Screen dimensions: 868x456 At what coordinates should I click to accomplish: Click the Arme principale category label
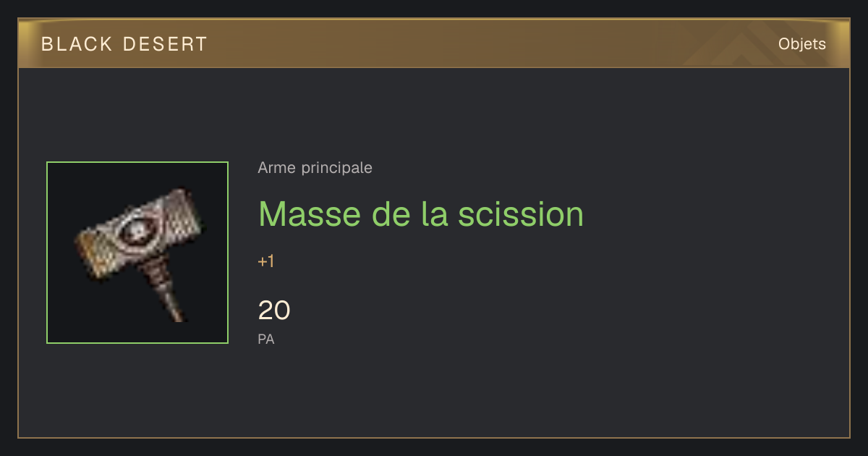(x=315, y=168)
